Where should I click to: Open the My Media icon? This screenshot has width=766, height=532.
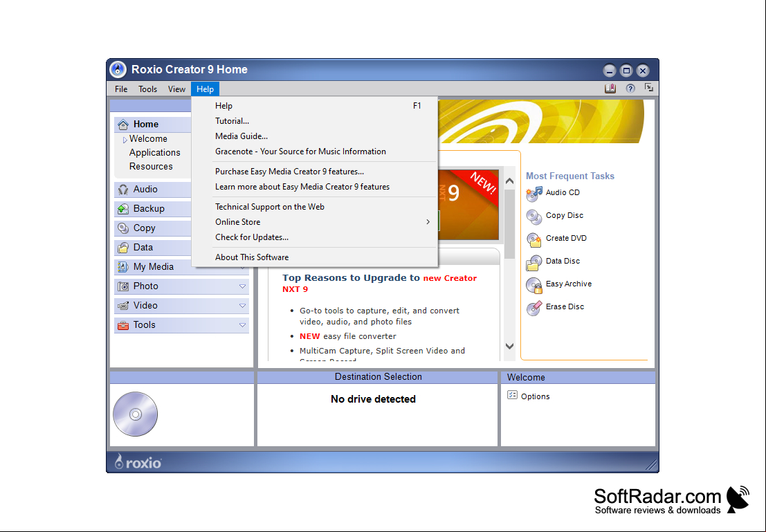click(x=123, y=267)
